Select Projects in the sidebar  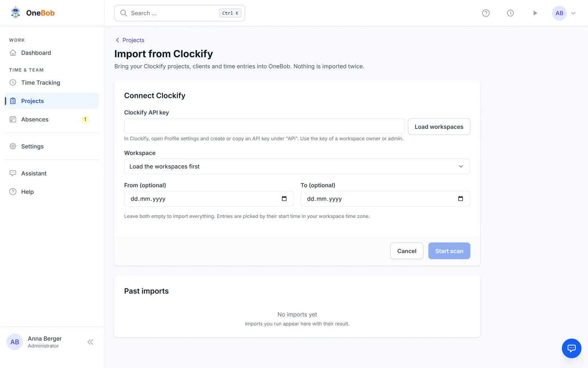tap(52, 101)
